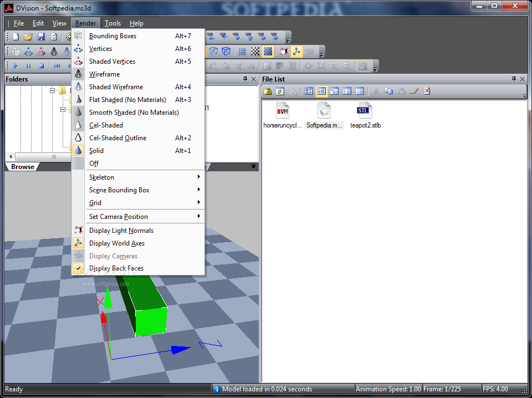Click Up One Level icon in File List

pyautogui.click(x=267, y=91)
